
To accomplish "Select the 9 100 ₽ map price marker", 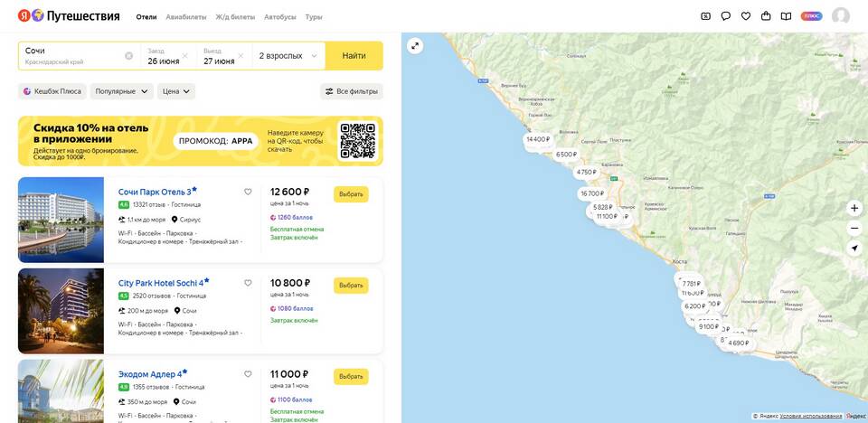I will pos(708,327).
